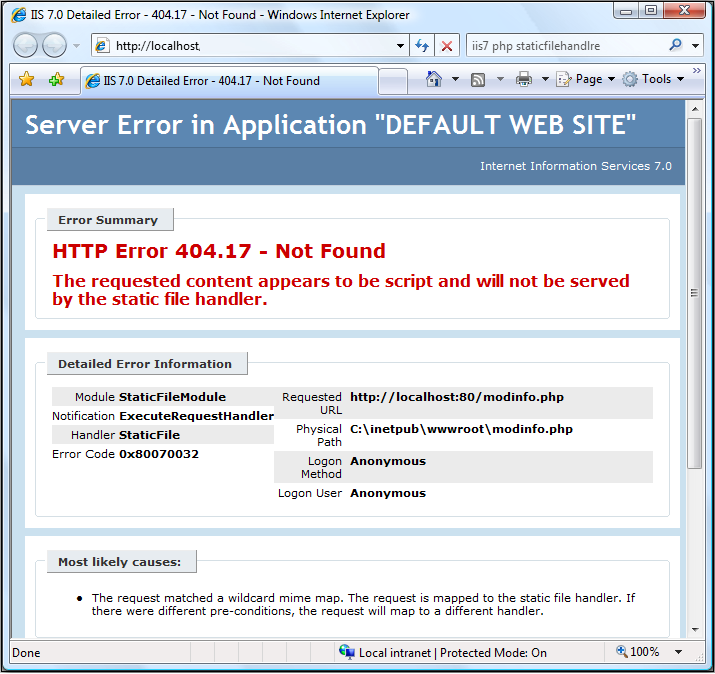The width and height of the screenshot is (715, 674).
Task: Open the search provider options dropdown
Action: point(695,46)
